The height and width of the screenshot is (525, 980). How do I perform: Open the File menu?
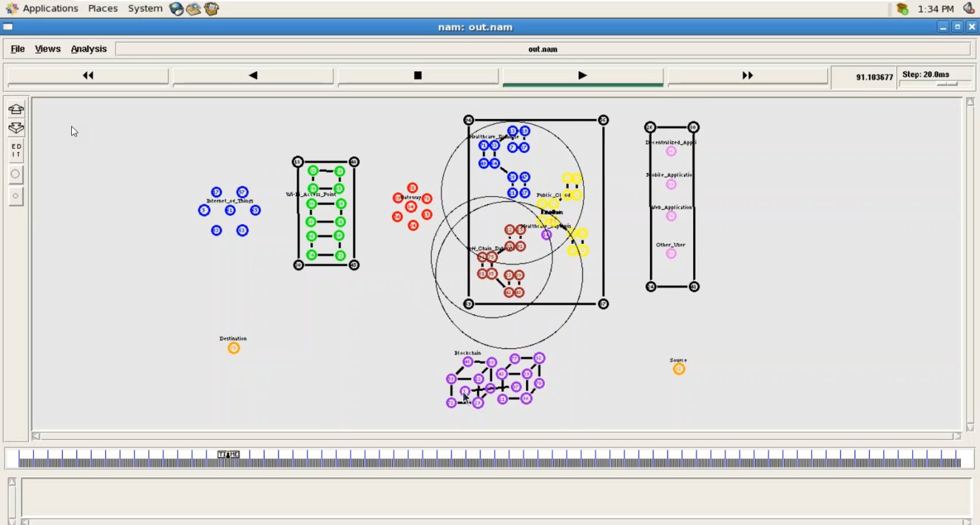point(18,49)
